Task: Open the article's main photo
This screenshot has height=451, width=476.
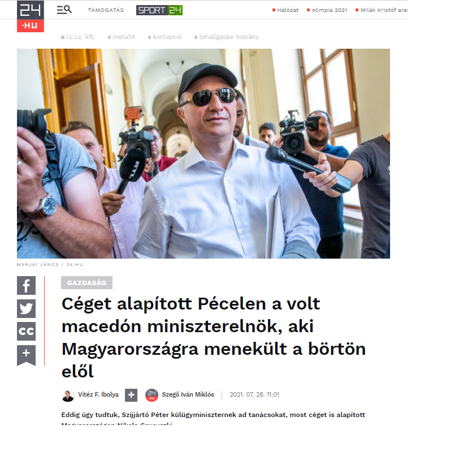Action: click(x=204, y=153)
